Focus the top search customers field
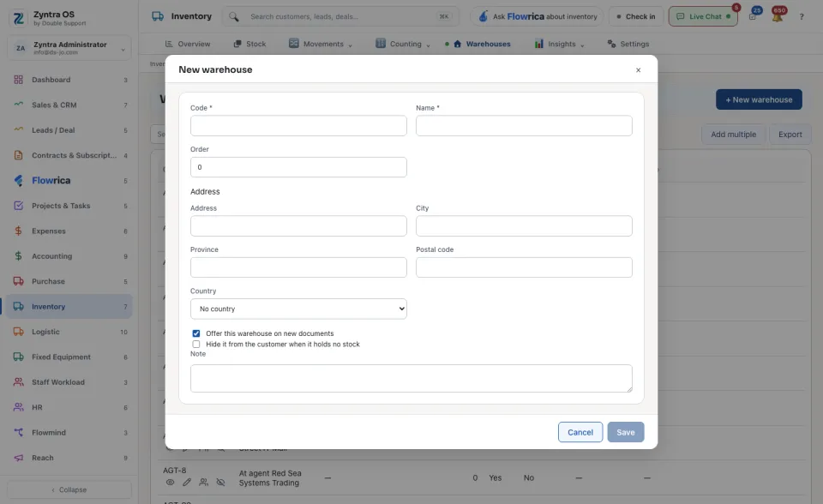Viewport: 823px width, 504px height. click(341, 17)
